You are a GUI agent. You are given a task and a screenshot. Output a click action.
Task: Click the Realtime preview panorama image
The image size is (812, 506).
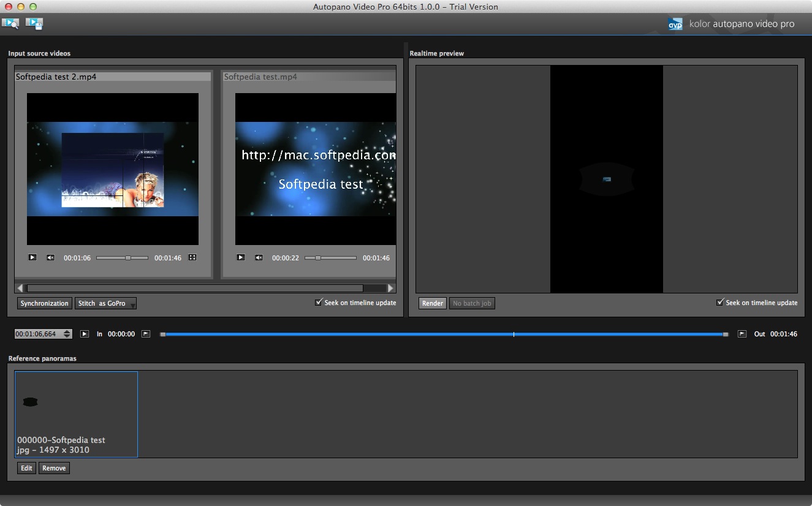tap(607, 179)
